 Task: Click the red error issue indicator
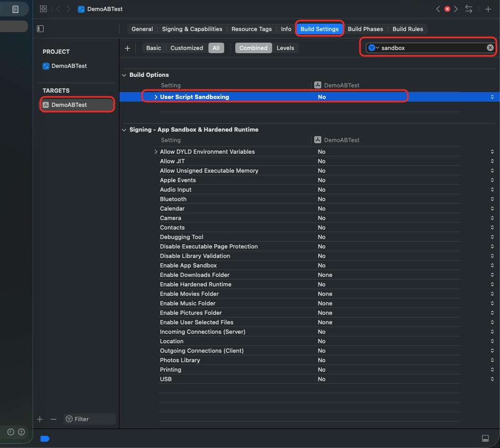pyautogui.click(x=447, y=9)
